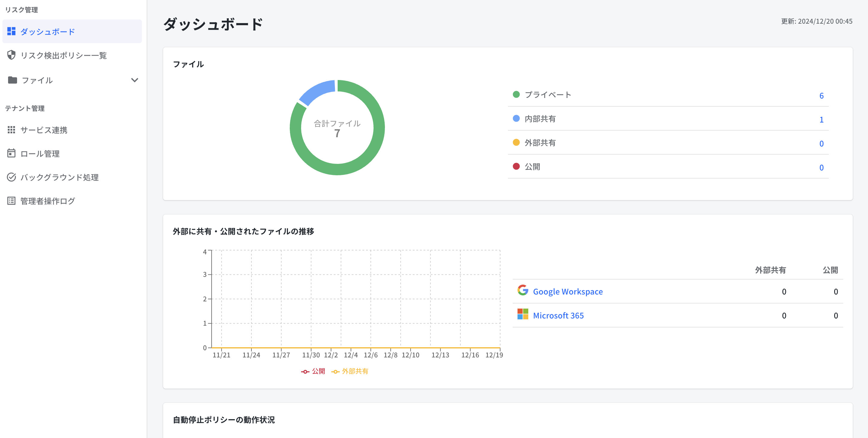The image size is (868, 438).
Task: Click the 自動停止ポリシーの動作状況 heading
Action: [x=224, y=420]
